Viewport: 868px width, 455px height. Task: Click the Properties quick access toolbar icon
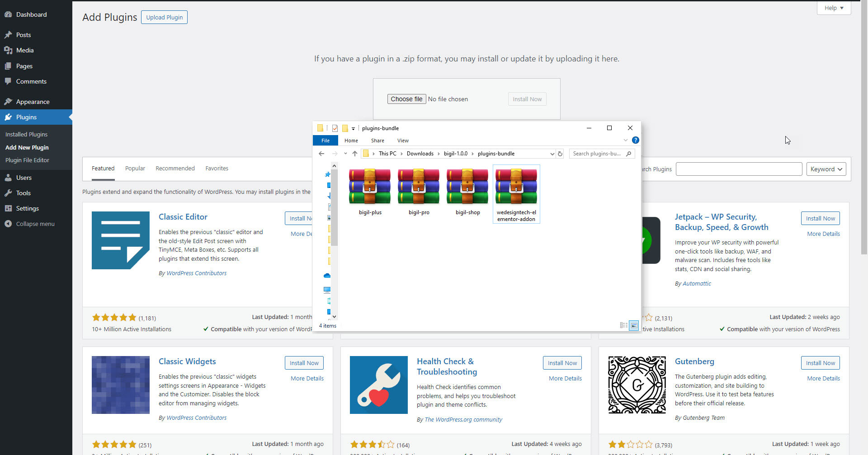pyautogui.click(x=335, y=128)
